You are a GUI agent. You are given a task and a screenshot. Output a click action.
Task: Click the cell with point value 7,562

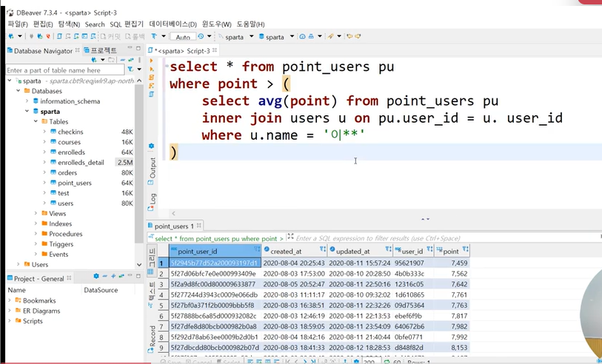(452, 274)
